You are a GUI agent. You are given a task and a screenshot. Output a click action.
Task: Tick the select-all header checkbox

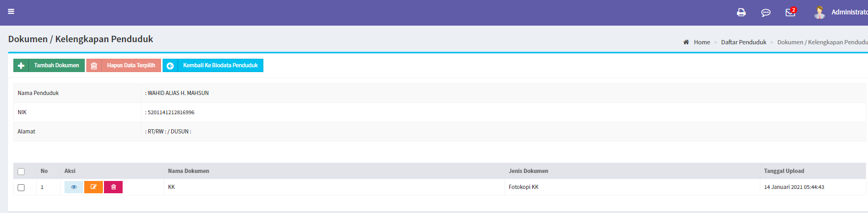(x=21, y=171)
